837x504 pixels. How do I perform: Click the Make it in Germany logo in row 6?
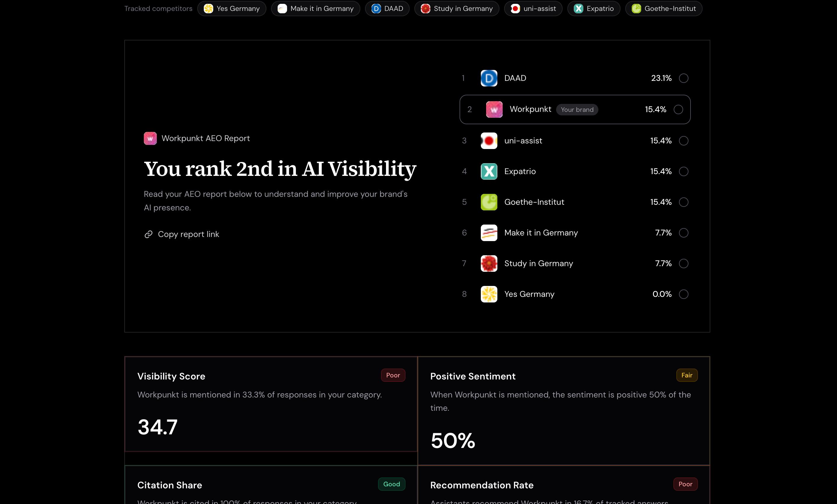(489, 233)
